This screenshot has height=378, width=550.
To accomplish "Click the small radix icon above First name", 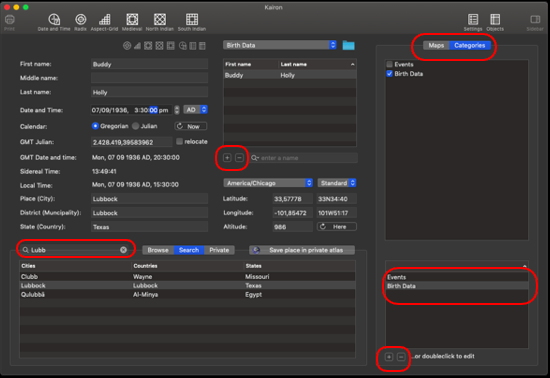I will point(127,46).
